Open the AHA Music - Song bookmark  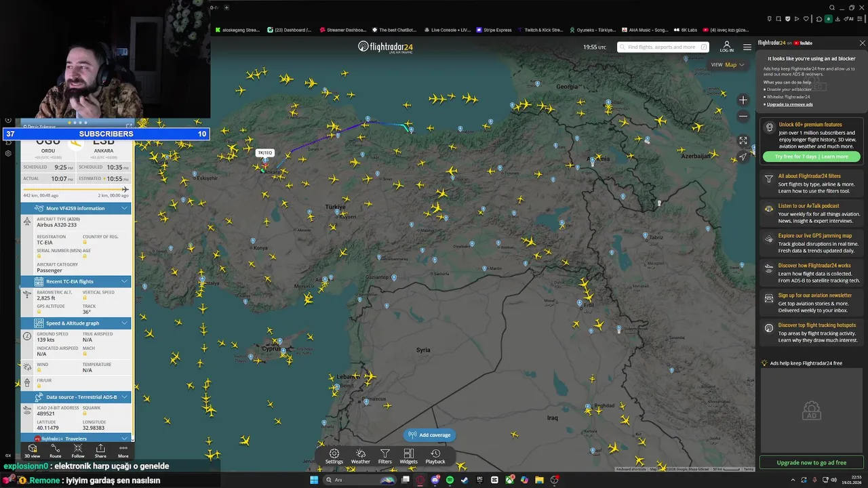tap(644, 30)
